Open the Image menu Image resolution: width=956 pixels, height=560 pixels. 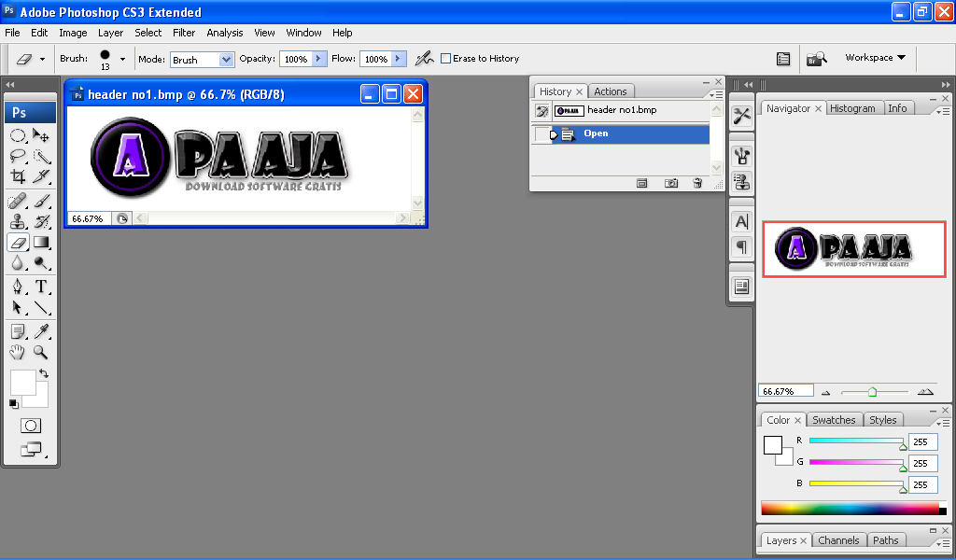tap(73, 33)
